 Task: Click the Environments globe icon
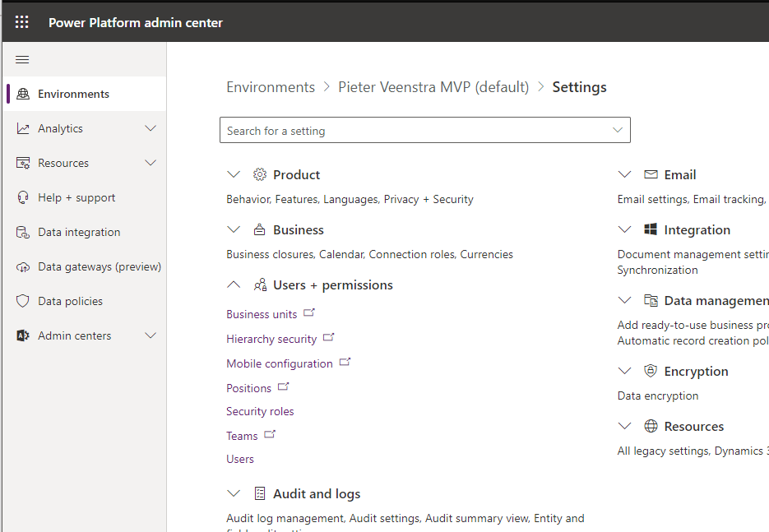[23, 94]
